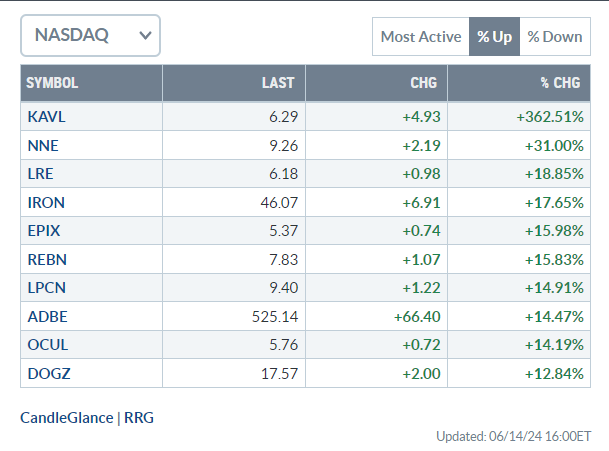Screen dimensions: 609x451
Task: Open the KAVL ticker symbol
Action: tap(46, 116)
